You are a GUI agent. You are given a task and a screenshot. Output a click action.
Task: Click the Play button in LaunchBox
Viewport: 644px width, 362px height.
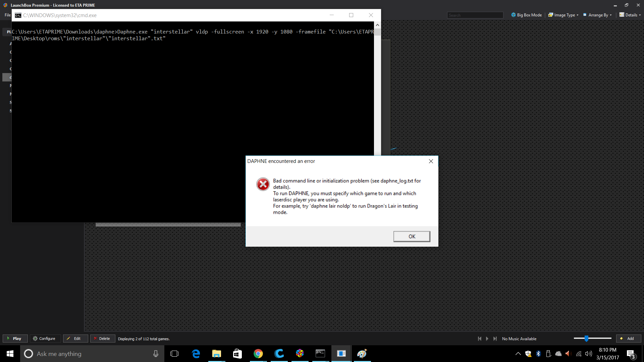(15, 339)
